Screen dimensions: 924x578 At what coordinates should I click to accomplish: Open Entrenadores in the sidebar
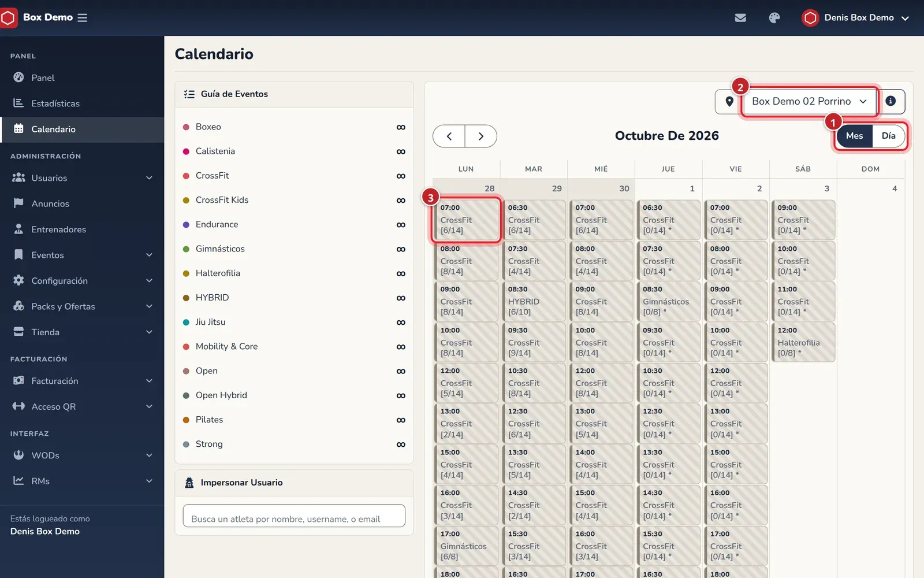pos(82,229)
